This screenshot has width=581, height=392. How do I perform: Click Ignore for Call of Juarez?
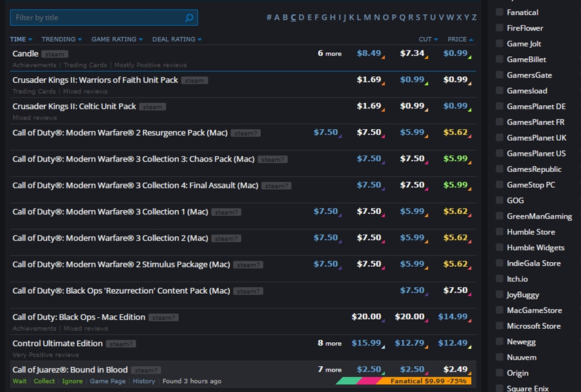coord(72,381)
